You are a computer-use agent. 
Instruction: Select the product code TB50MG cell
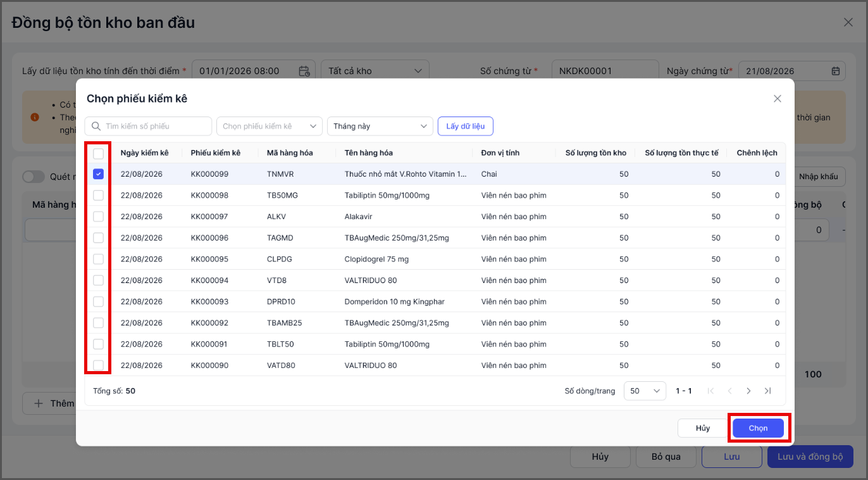(x=282, y=195)
